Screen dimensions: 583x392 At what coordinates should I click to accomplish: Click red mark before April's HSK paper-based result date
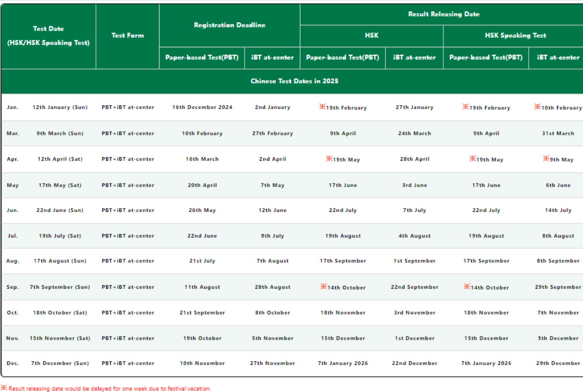pyautogui.click(x=329, y=159)
